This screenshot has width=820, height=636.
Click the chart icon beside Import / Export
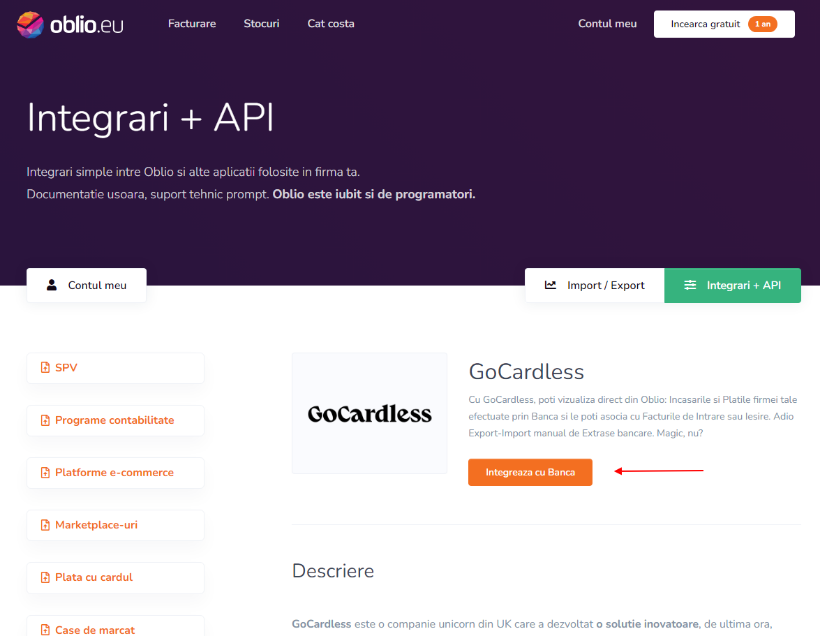550,285
